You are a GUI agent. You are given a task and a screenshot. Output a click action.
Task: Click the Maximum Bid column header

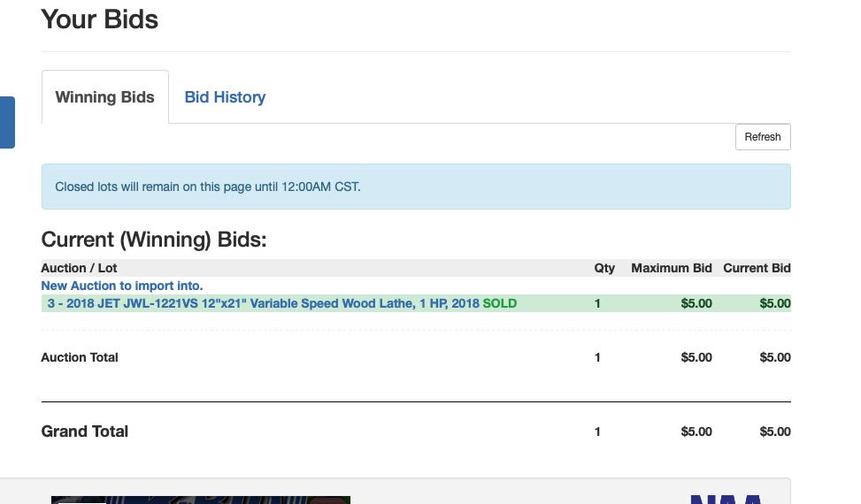(x=671, y=268)
